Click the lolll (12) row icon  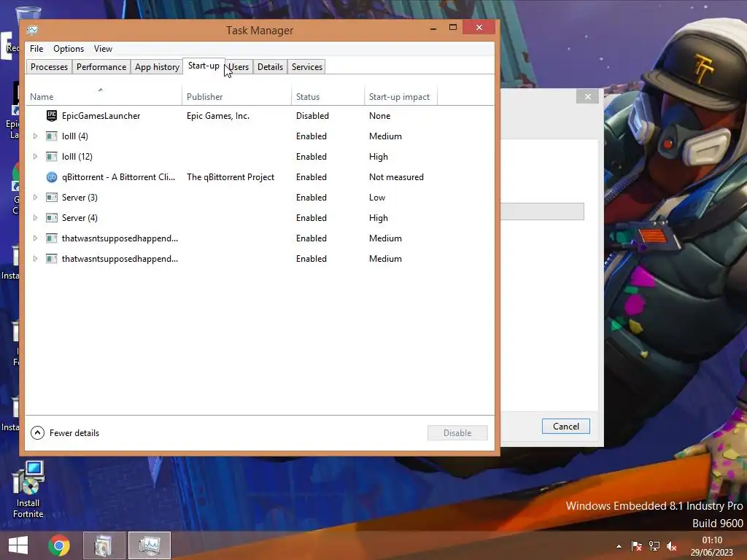click(x=52, y=157)
